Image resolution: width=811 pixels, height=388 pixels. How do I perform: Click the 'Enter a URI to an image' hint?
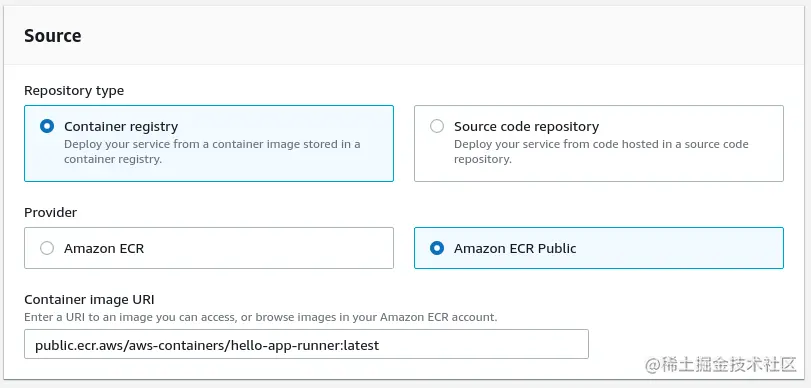click(261, 317)
